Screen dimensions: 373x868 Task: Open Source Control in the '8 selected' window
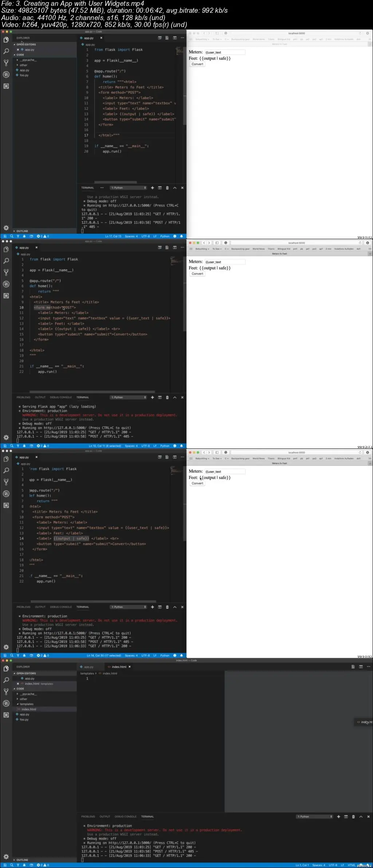6,272
